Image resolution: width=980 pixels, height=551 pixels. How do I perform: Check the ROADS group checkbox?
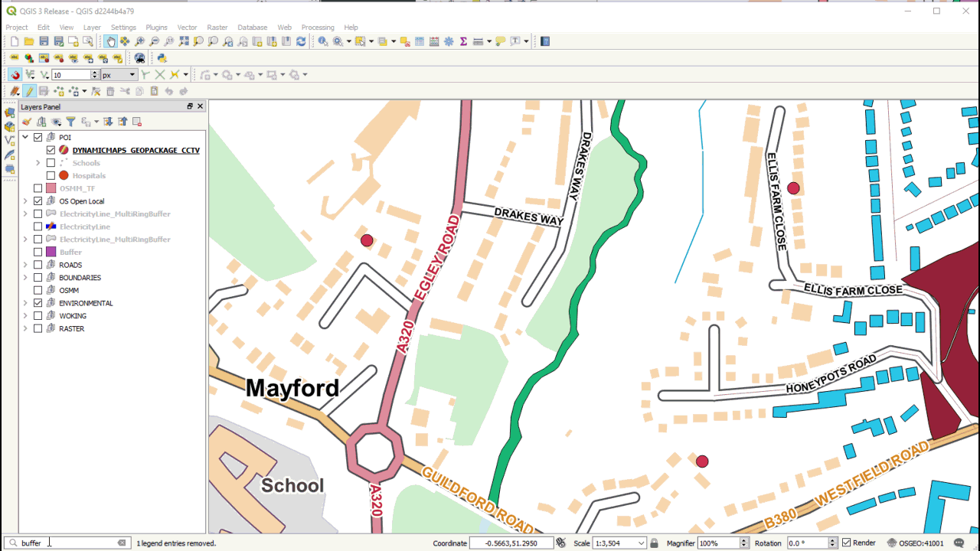point(38,265)
